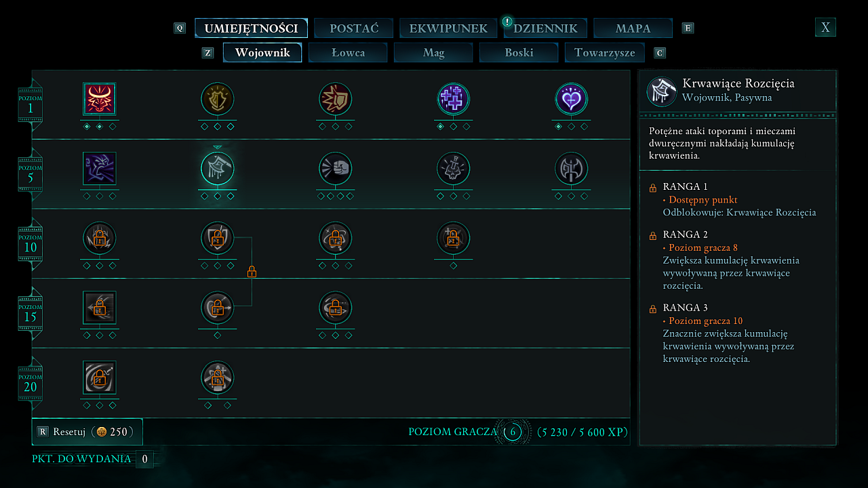
Task: Select the golden shield skill in level 1 row
Action: tap(218, 99)
